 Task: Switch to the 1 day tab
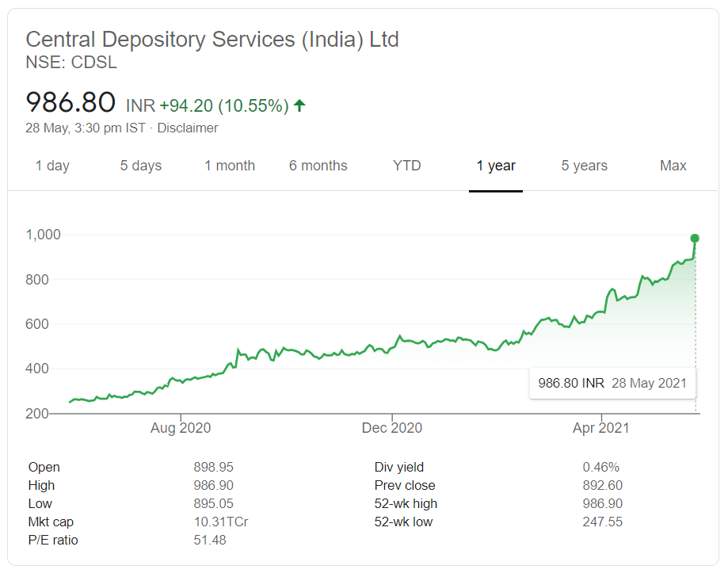coord(52,166)
